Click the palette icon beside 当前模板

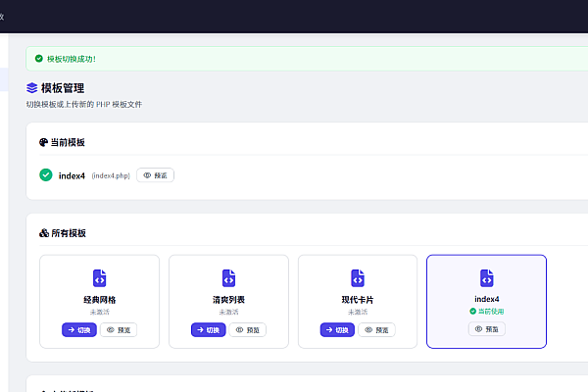pos(43,142)
